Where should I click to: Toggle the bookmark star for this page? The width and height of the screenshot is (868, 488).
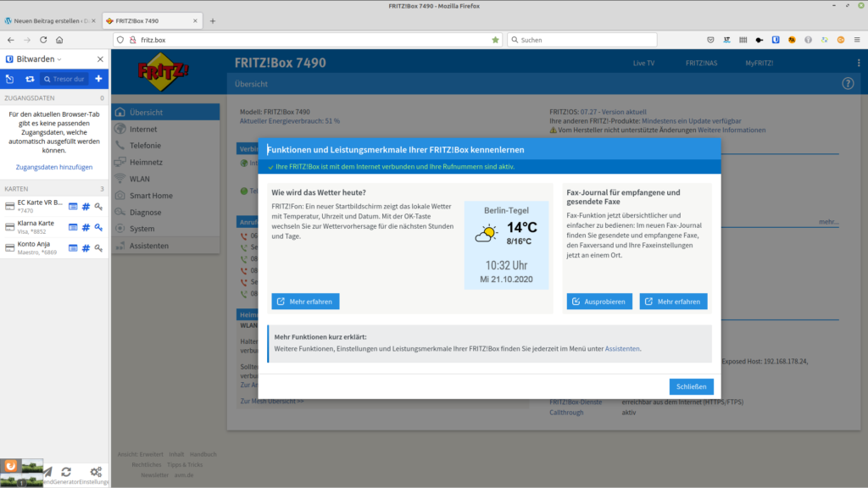pos(495,40)
